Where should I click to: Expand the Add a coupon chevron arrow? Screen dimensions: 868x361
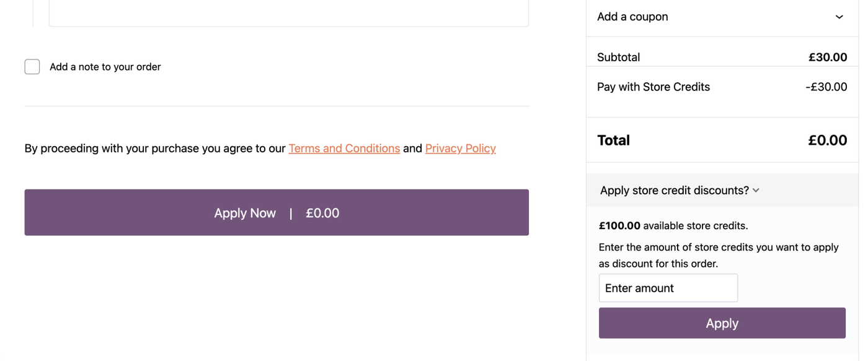pyautogui.click(x=839, y=17)
